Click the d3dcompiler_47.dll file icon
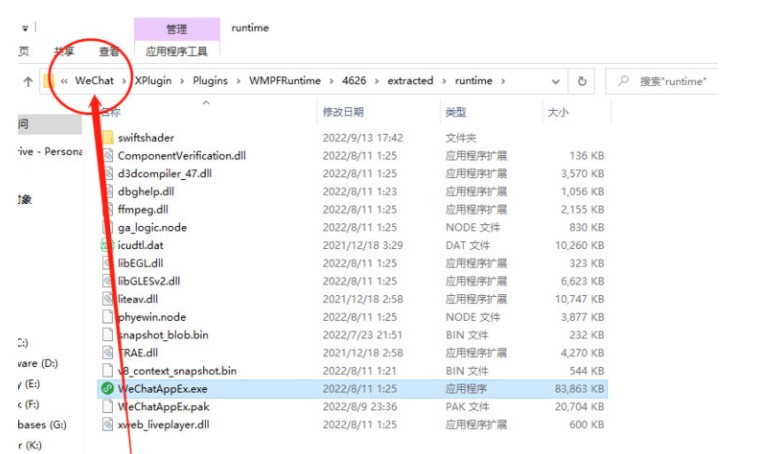The image size is (765, 454). (107, 174)
